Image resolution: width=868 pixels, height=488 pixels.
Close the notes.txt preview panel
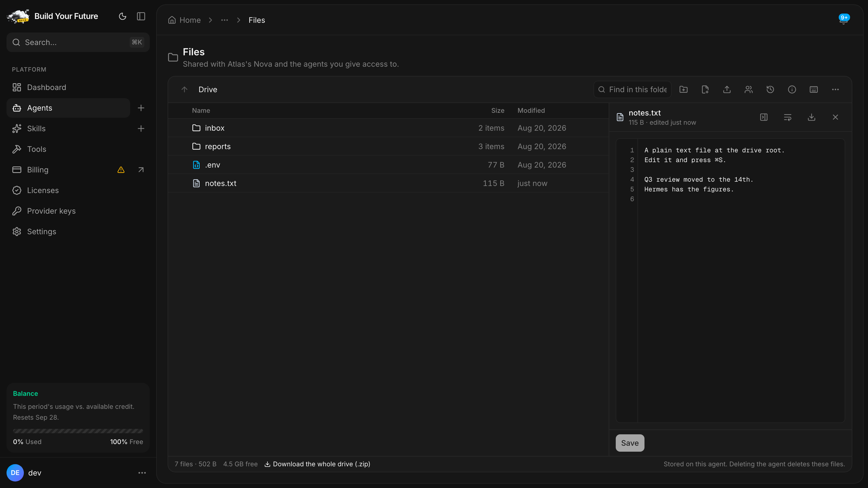835,117
